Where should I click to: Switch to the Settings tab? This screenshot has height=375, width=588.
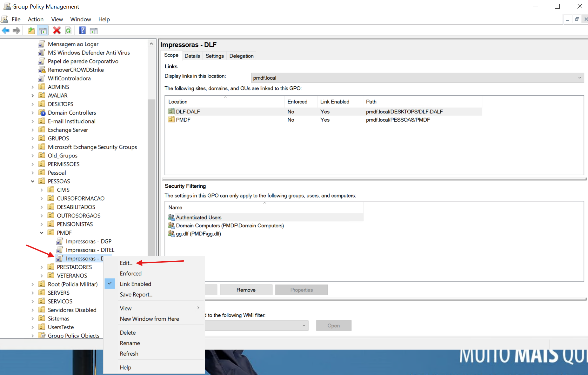coord(214,56)
